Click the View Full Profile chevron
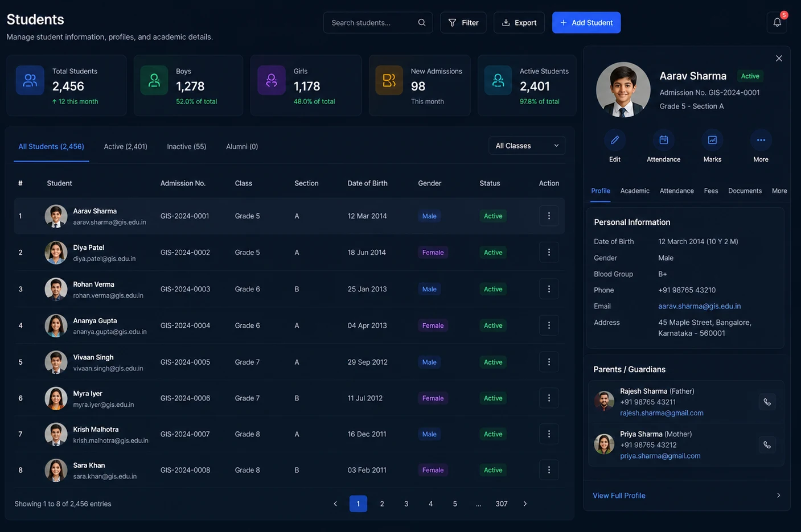Image resolution: width=801 pixels, height=532 pixels. (779, 496)
